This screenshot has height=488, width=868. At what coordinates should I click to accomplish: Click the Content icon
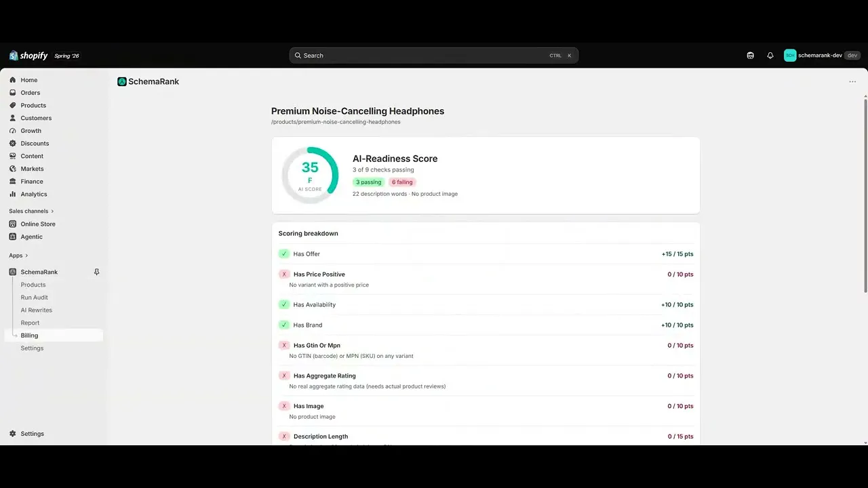12,156
